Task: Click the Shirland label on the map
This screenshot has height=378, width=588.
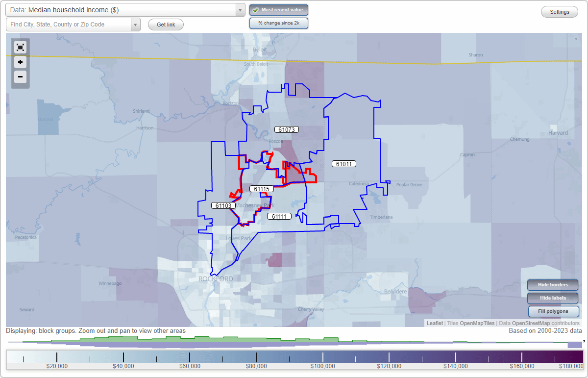Action: pos(141,111)
